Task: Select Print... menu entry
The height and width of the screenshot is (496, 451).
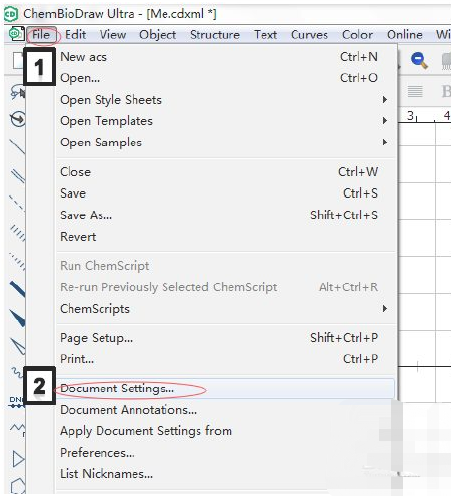Action: pyautogui.click(x=225, y=359)
